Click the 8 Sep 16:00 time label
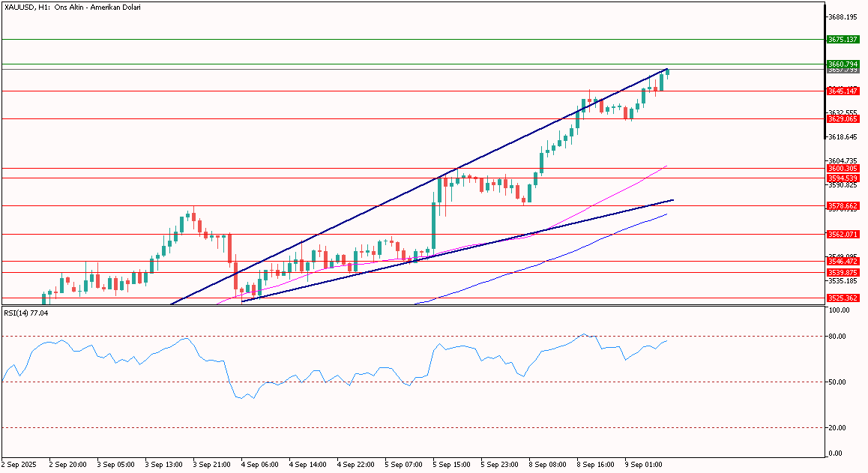The height and width of the screenshot is (473, 868). point(596,465)
